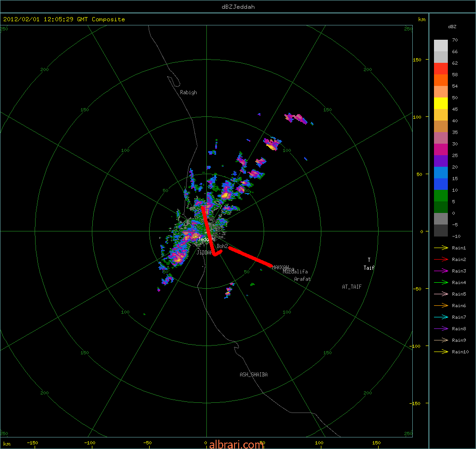The image size is (476, 449).
Task: Click the Taif city label
Action: pyautogui.click(x=369, y=267)
